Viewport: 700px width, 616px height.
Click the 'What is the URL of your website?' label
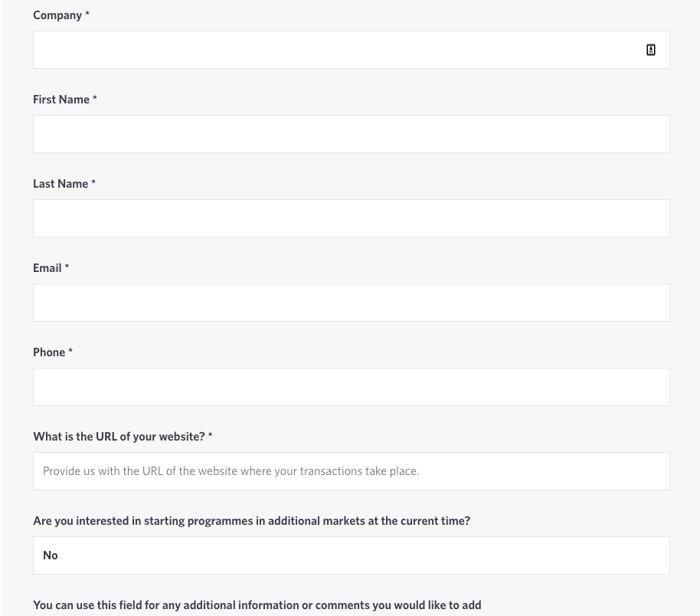point(119,437)
